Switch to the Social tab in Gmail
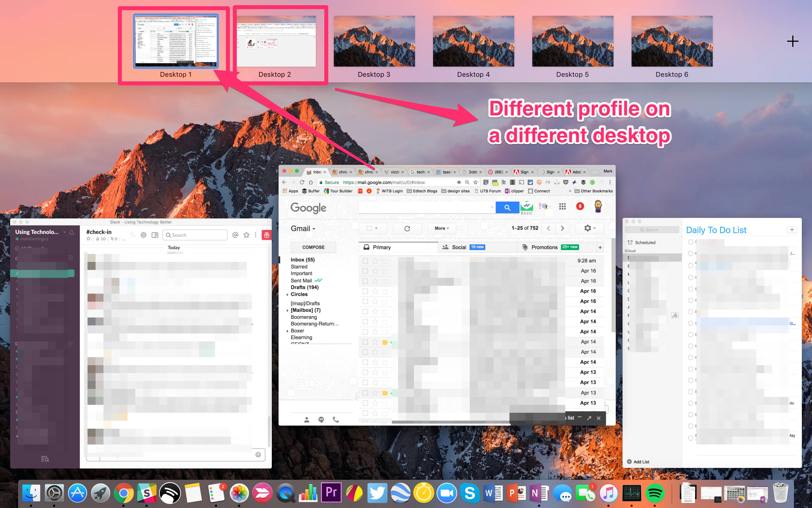The height and width of the screenshot is (508, 812). (x=477, y=247)
